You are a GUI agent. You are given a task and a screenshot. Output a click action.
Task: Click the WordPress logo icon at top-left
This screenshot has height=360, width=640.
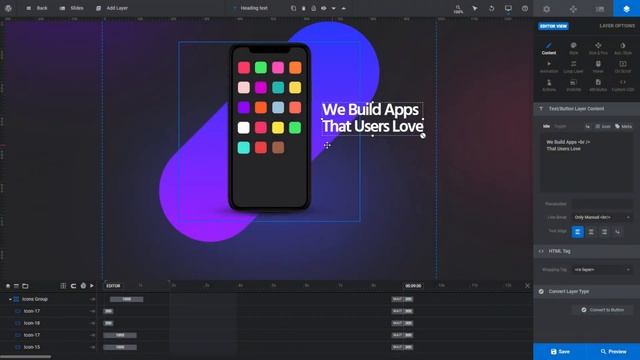pyautogui.click(x=8, y=8)
